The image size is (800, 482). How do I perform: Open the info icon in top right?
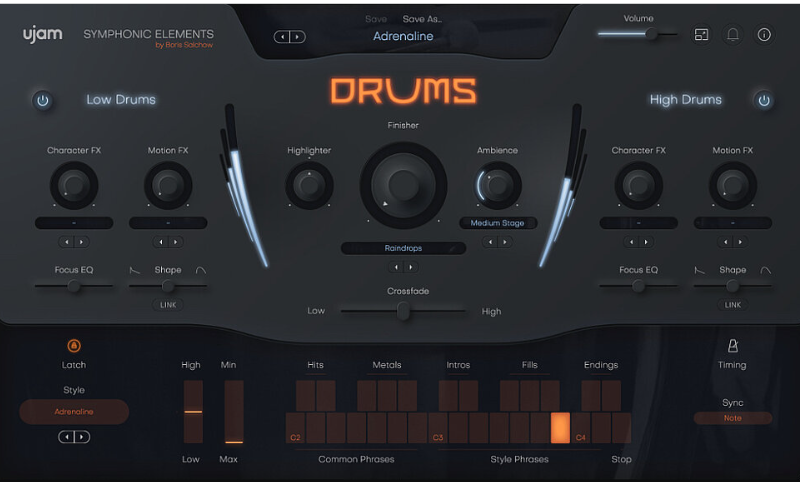(x=764, y=35)
